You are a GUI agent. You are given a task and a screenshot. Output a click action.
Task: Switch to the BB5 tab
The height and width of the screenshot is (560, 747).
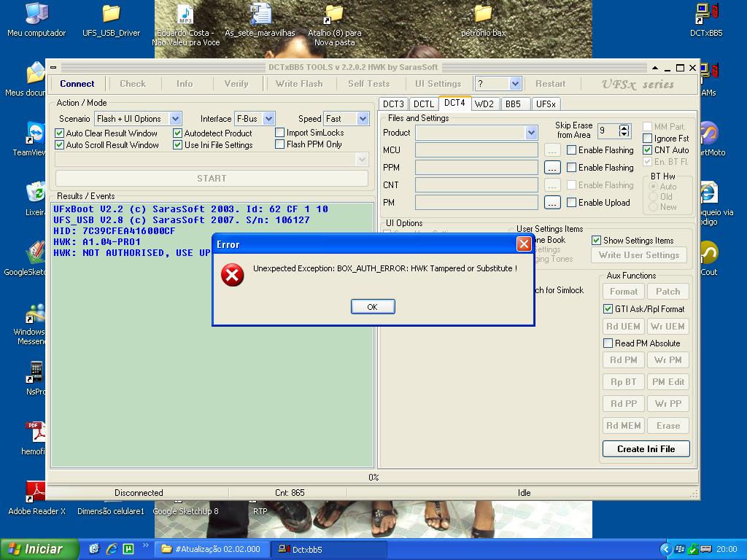click(x=514, y=104)
